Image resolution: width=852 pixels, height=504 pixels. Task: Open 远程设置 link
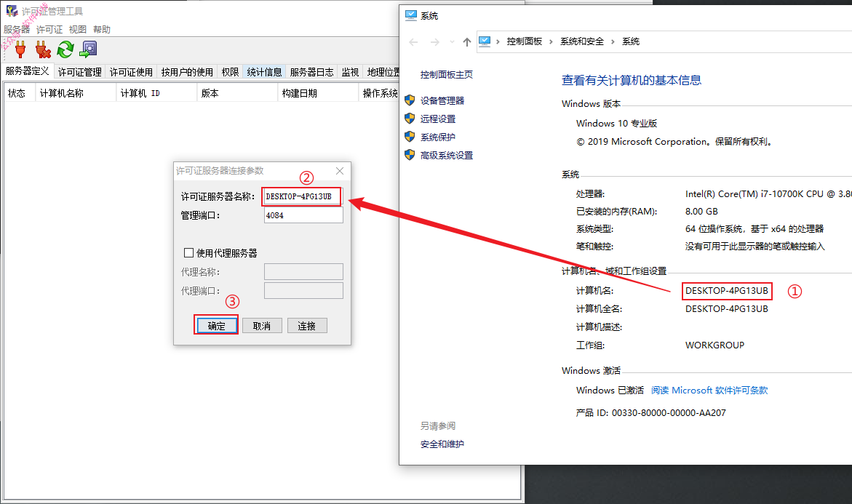(438, 119)
